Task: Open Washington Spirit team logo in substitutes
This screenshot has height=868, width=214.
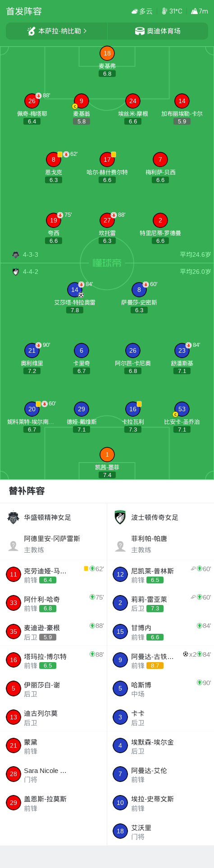Action: pos(14,518)
